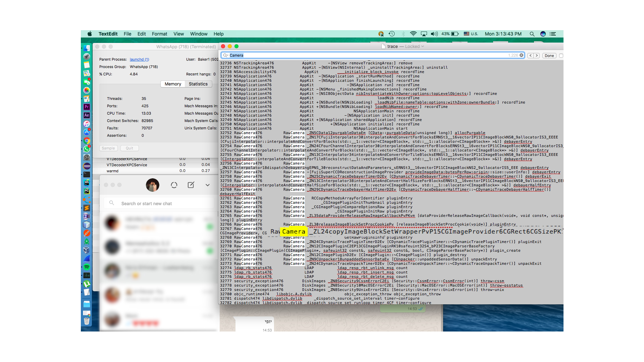Toggle checkbox right of Done button

coord(561,56)
